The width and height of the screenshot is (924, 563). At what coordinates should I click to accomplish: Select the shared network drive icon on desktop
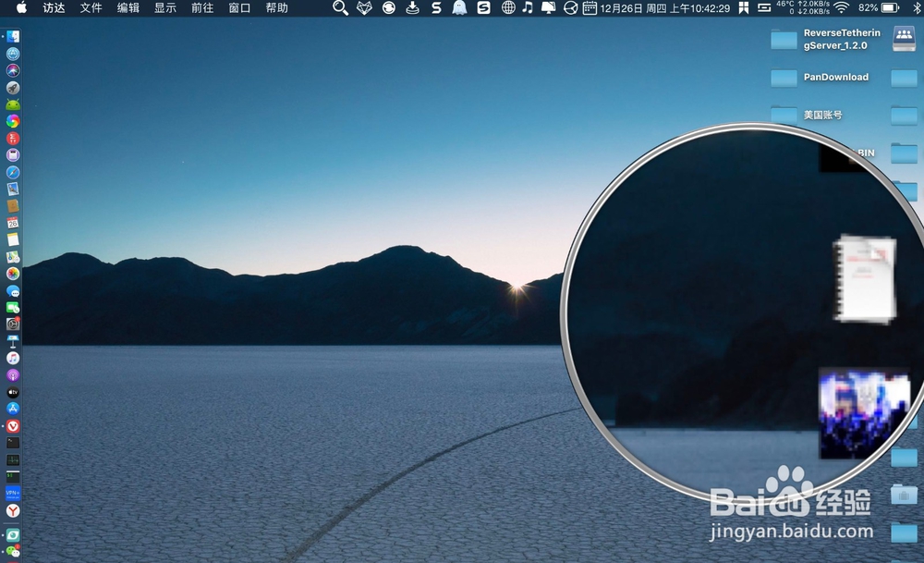pos(904,39)
